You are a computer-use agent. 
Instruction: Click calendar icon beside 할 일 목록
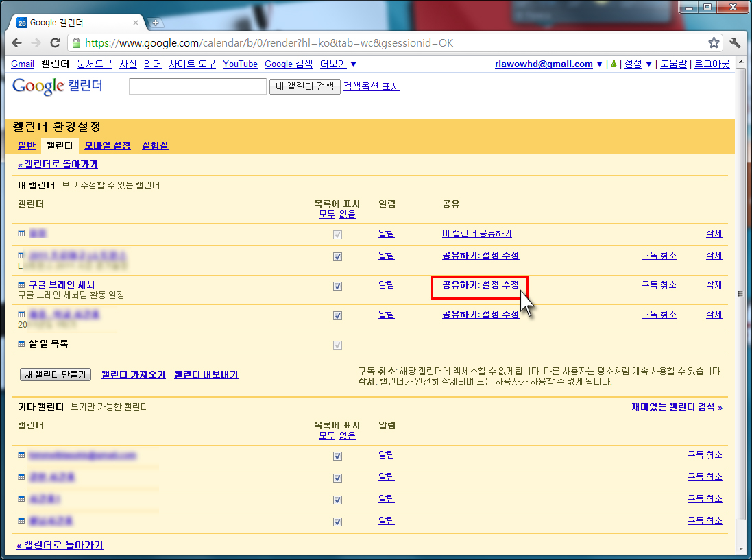tap(21, 344)
